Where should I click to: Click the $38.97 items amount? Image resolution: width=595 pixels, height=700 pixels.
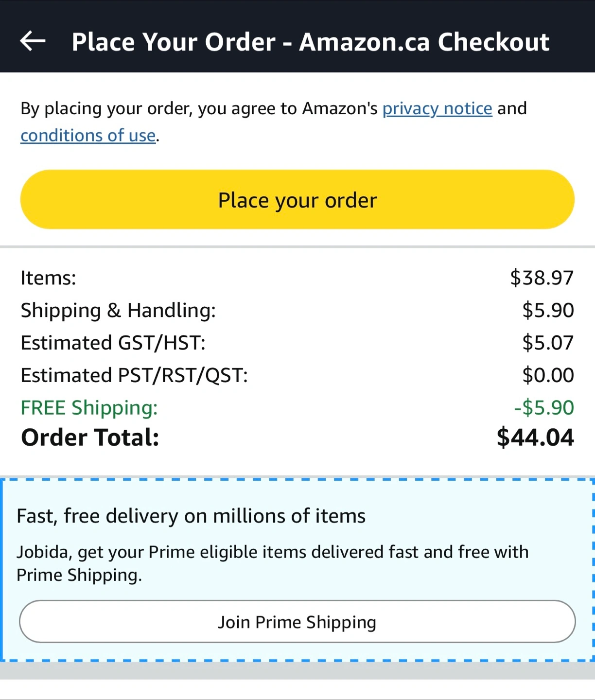[x=542, y=278]
